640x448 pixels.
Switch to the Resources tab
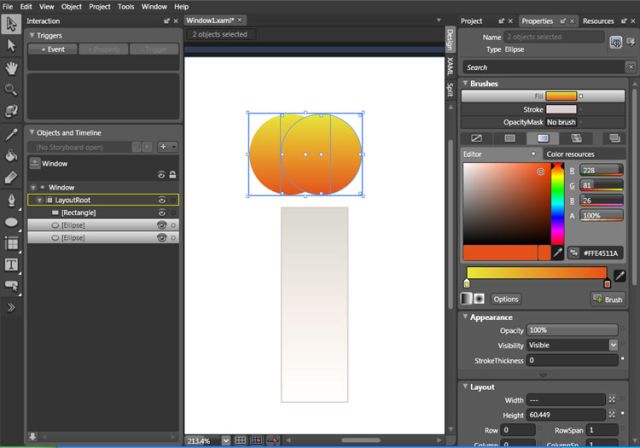[598, 20]
